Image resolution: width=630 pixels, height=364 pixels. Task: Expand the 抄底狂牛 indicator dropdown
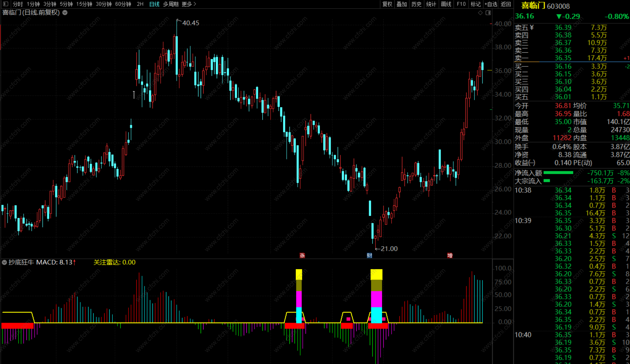point(4,262)
